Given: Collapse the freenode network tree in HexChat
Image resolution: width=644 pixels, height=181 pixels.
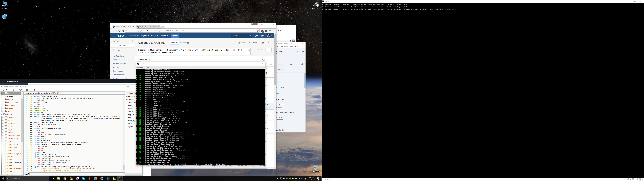Looking at the screenshot, I should pyautogui.click(x=2, y=114).
